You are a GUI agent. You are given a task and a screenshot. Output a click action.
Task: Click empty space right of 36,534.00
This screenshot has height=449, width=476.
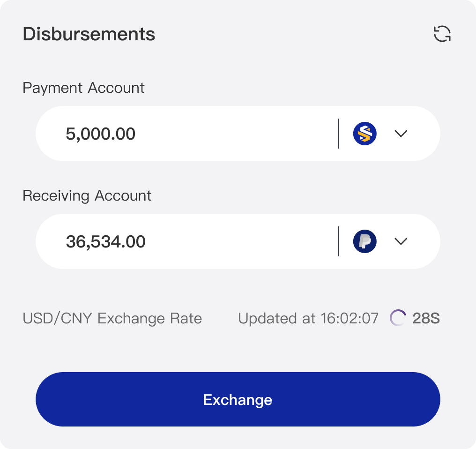(239, 242)
